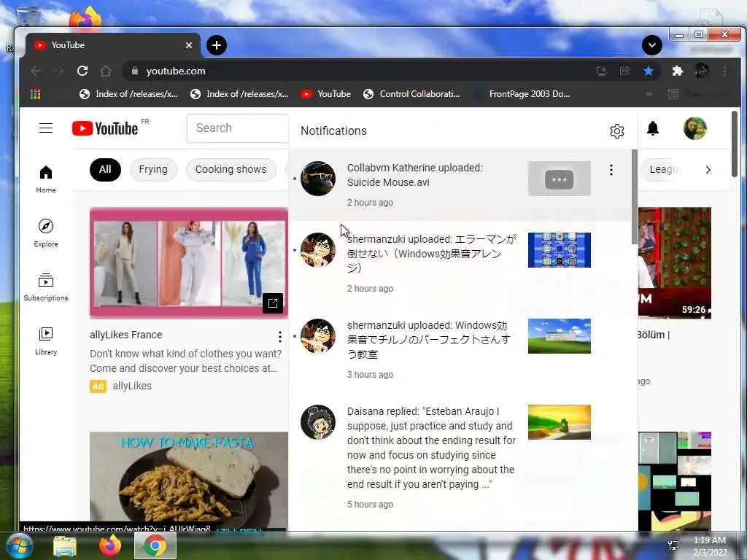Go back in Chrome
The image size is (747, 560).
point(36,71)
